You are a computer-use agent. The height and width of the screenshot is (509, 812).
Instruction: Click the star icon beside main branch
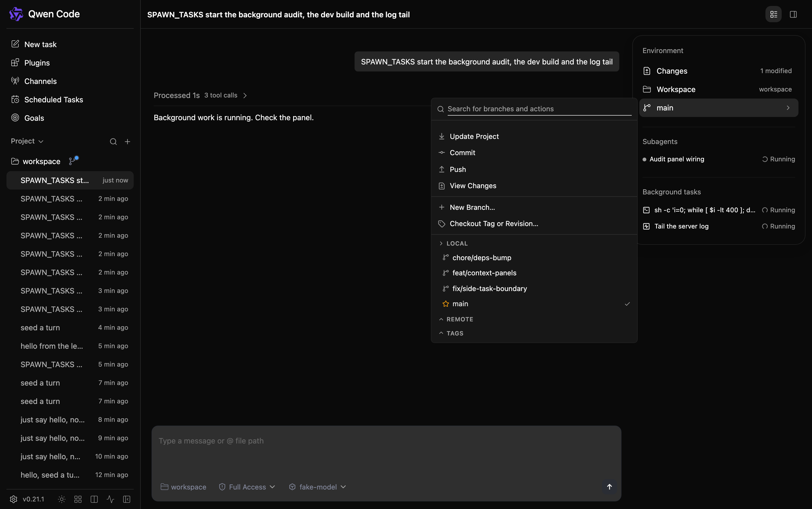tap(446, 304)
